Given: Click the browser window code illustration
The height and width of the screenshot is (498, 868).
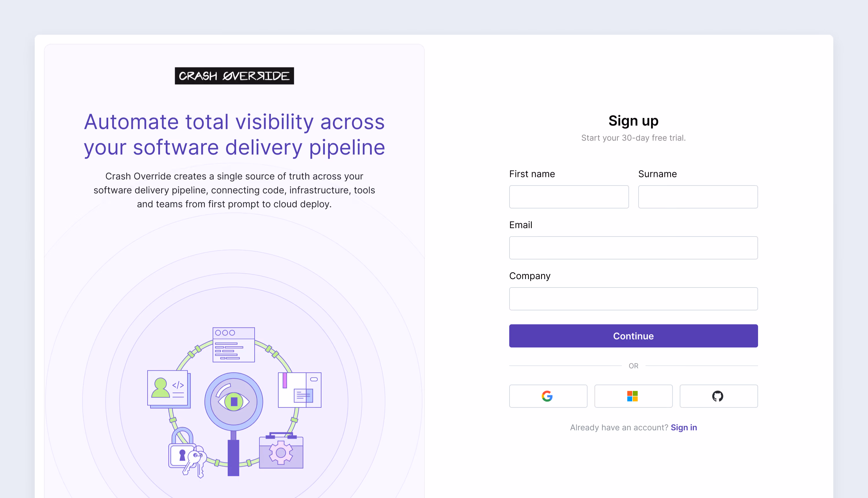Looking at the screenshot, I should pos(234,345).
